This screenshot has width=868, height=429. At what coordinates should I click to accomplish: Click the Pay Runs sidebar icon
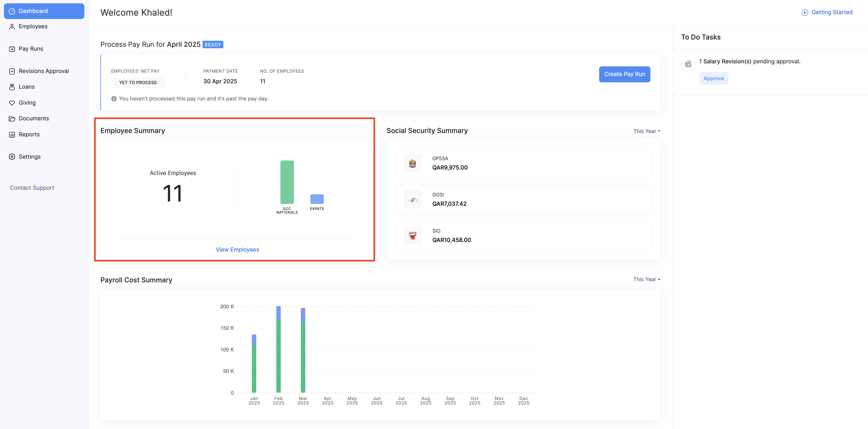(x=12, y=49)
